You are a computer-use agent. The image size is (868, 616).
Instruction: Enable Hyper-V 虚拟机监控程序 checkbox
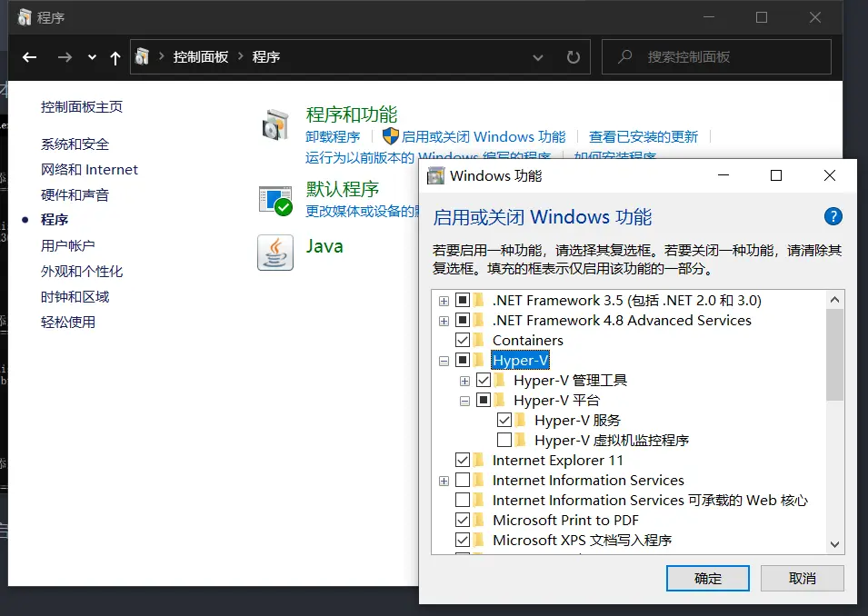coord(504,440)
